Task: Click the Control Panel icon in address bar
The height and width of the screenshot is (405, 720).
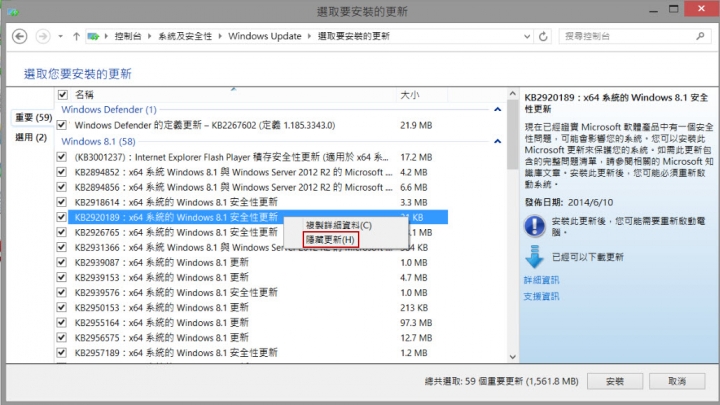Action: (93, 36)
